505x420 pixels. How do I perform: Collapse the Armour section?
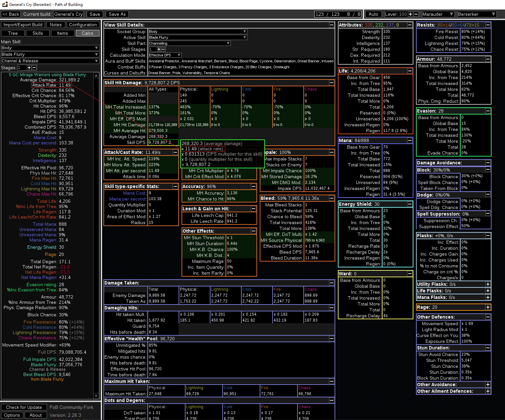(x=488, y=59)
